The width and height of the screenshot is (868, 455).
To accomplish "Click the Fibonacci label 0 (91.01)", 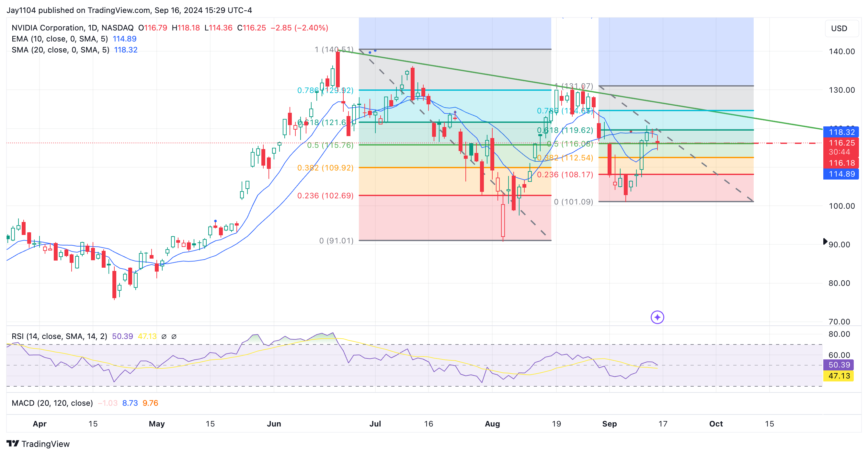I will click(x=336, y=241).
